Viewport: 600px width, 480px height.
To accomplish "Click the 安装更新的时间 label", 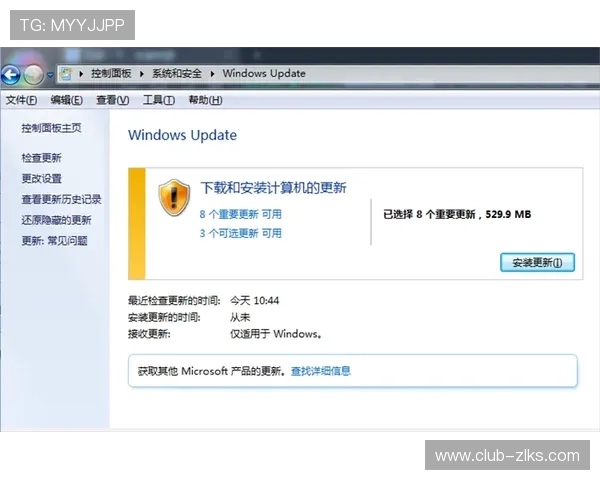I will [x=164, y=317].
